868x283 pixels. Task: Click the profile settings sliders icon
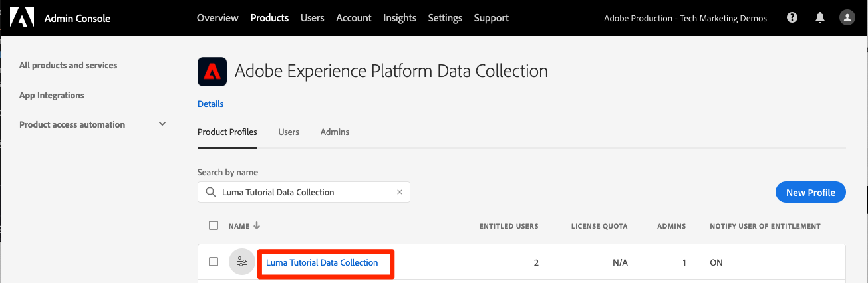[242, 262]
